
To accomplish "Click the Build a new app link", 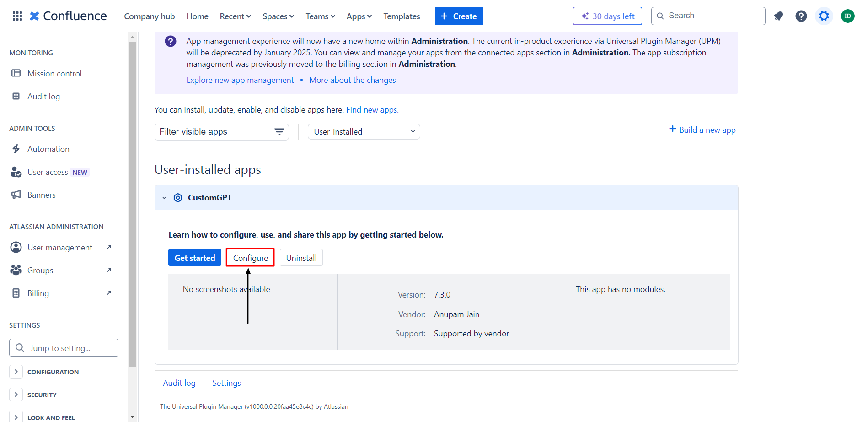I will 707,130.
